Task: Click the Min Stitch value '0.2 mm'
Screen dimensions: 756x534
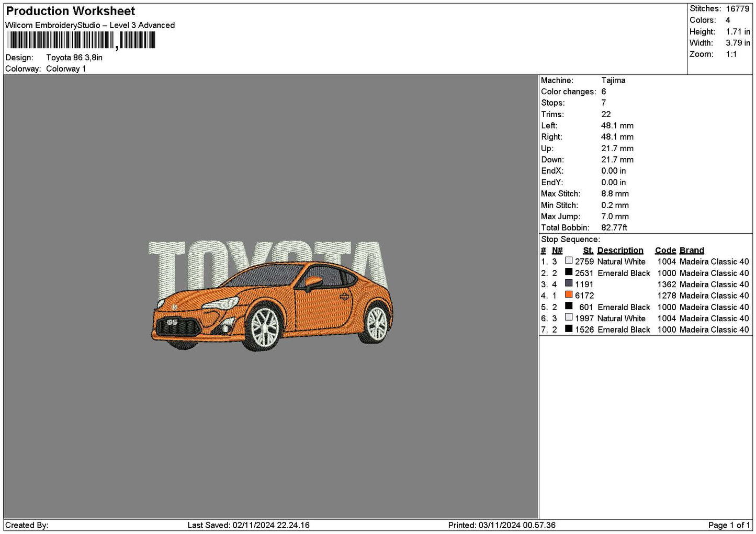Action: 615,205
